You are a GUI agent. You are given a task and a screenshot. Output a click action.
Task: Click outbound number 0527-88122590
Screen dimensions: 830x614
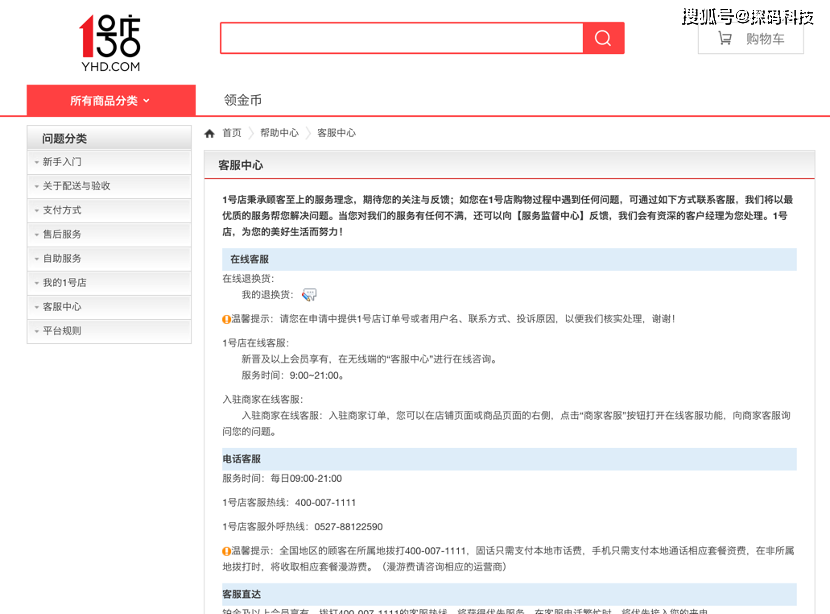point(348,527)
